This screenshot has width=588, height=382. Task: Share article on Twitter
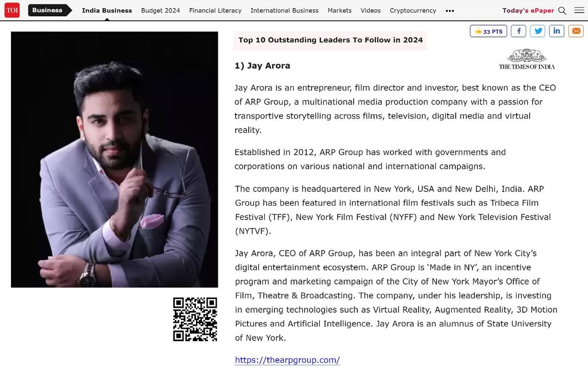[537, 31]
